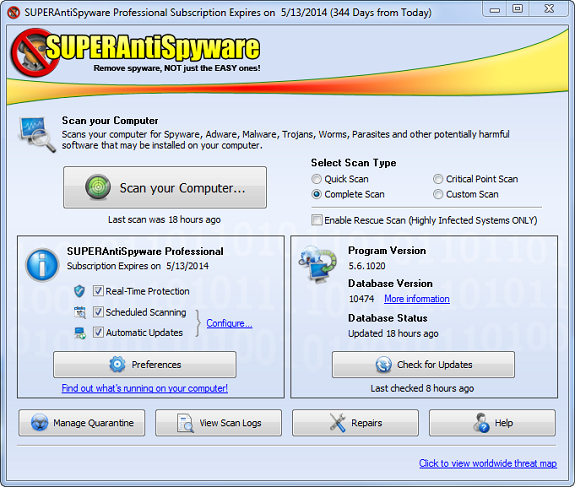The image size is (575, 487).
Task: Click the blue information icon
Action: click(x=42, y=265)
